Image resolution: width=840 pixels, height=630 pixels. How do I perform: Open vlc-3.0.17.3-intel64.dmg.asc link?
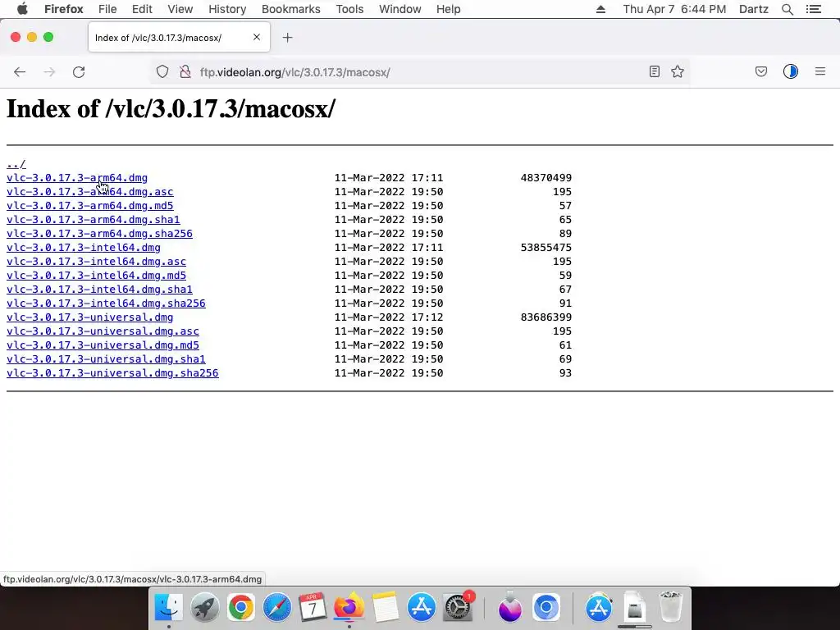[97, 262]
